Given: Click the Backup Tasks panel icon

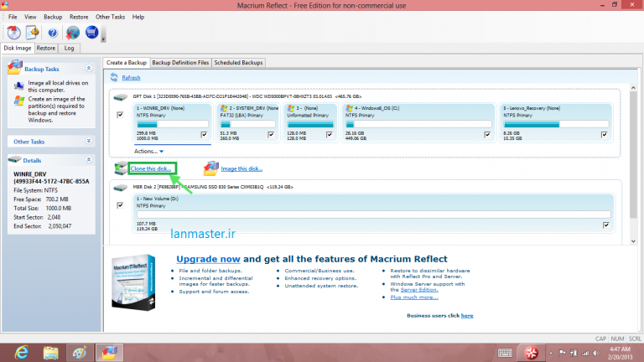Looking at the screenshot, I should pyautogui.click(x=14, y=67).
